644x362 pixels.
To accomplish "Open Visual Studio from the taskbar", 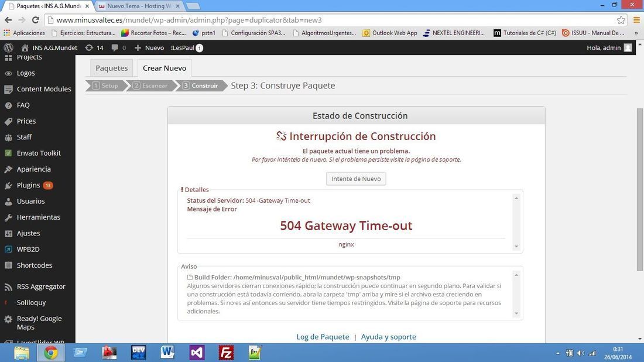I will tap(197, 353).
